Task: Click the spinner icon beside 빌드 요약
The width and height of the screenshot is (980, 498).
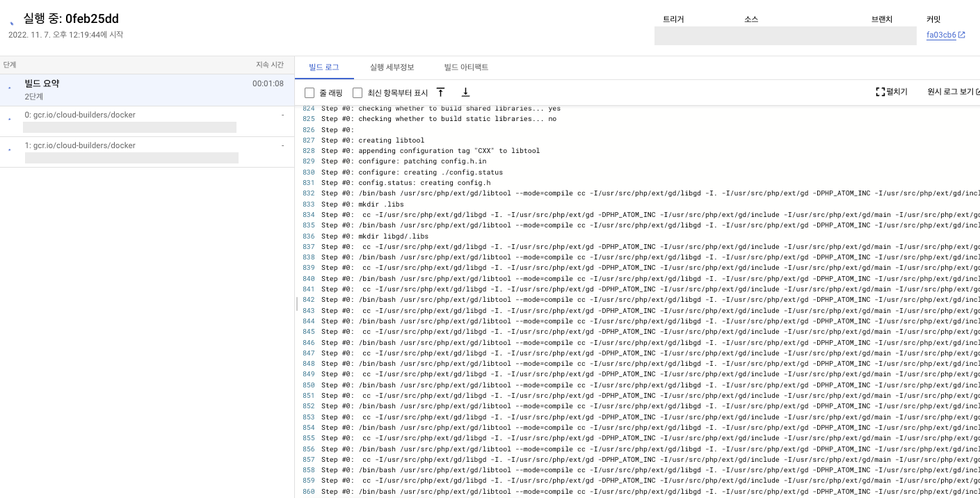Action: pyautogui.click(x=10, y=89)
